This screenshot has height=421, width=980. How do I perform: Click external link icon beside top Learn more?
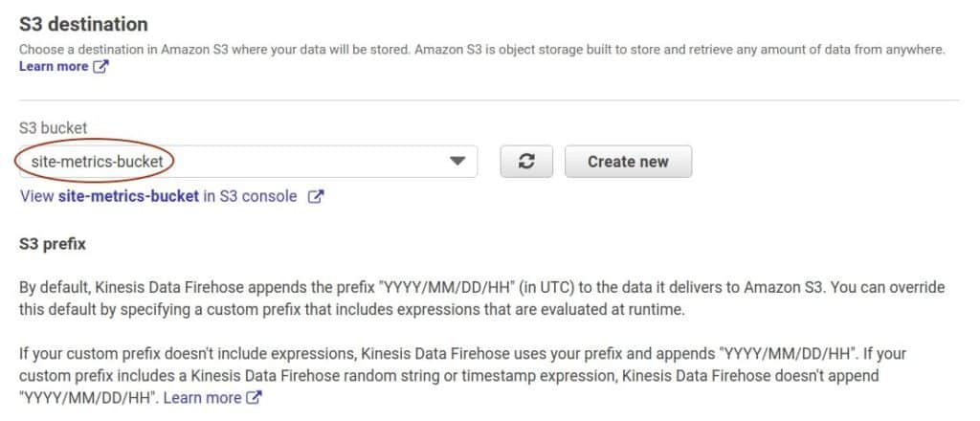coord(100,67)
